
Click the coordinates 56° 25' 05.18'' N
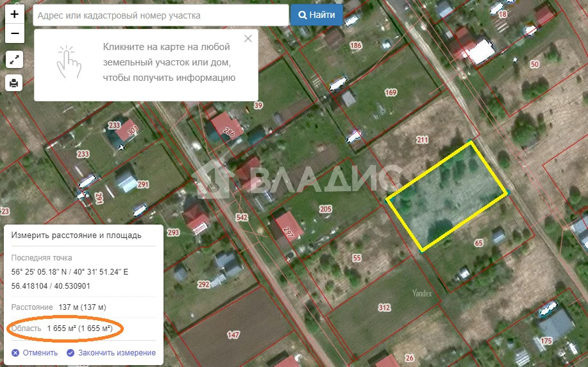point(40,271)
